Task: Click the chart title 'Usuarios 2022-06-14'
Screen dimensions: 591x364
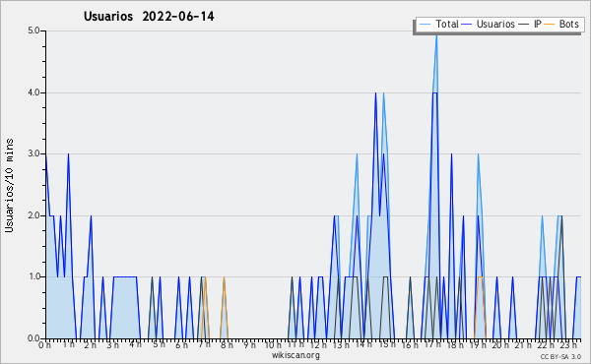Action: point(149,17)
